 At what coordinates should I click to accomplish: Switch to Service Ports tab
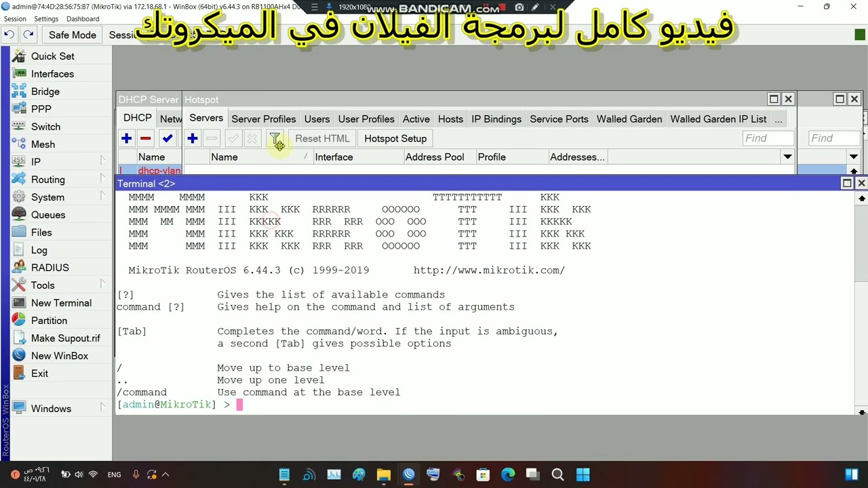pos(559,119)
